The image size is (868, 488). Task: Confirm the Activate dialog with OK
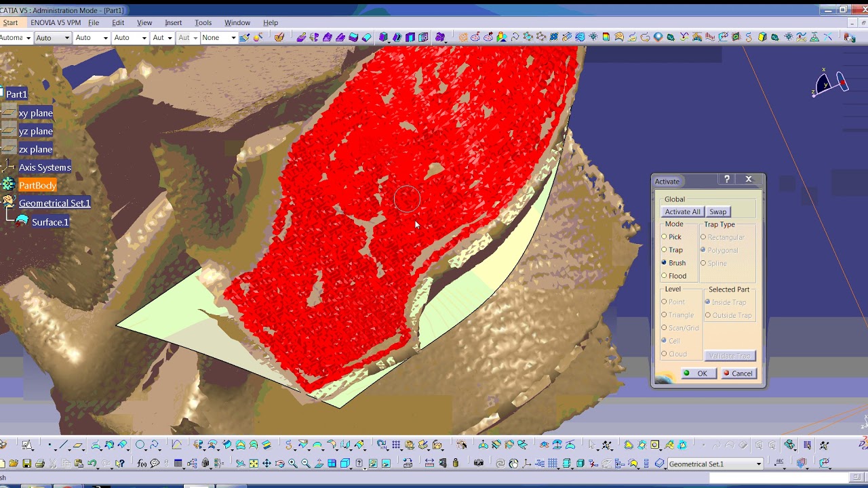(698, 373)
